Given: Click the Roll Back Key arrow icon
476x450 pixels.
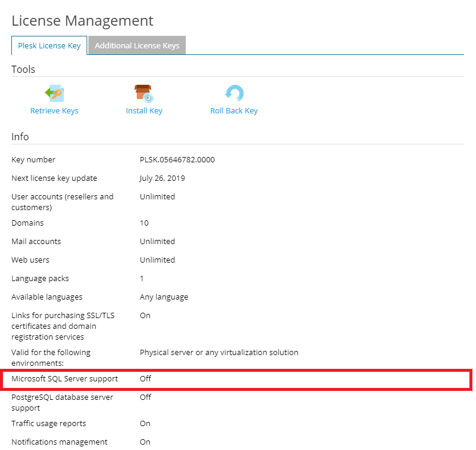Looking at the screenshot, I should pos(234,93).
